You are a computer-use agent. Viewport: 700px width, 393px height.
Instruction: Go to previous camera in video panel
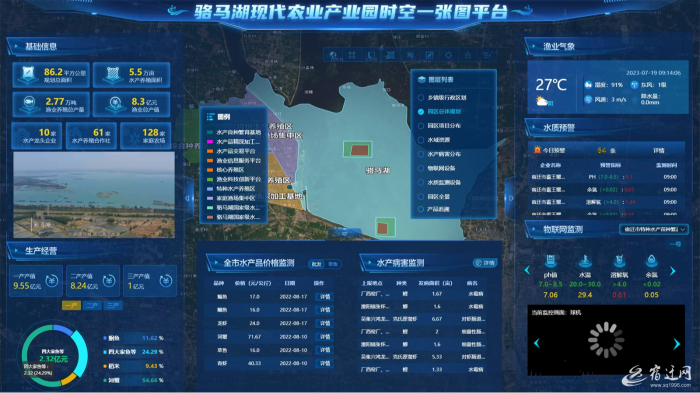tap(537, 343)
